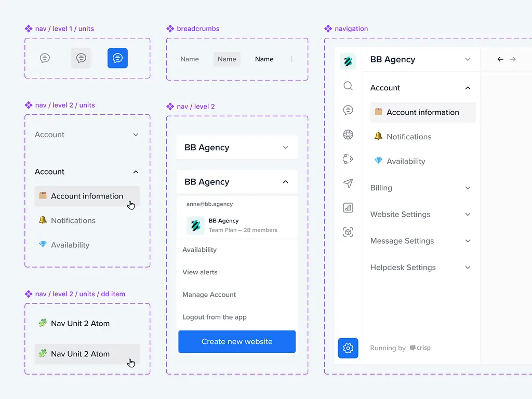Open the bar chart analytics icon

[348, 208]
